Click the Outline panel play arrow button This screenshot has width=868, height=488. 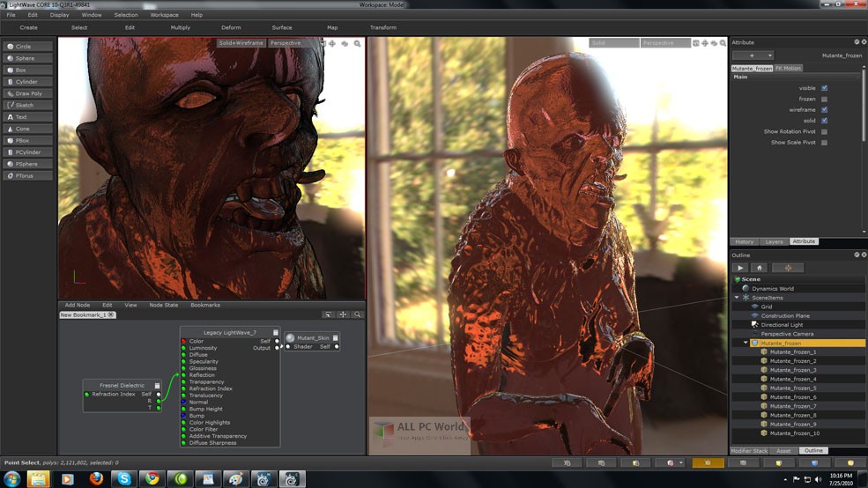point(740,268)
